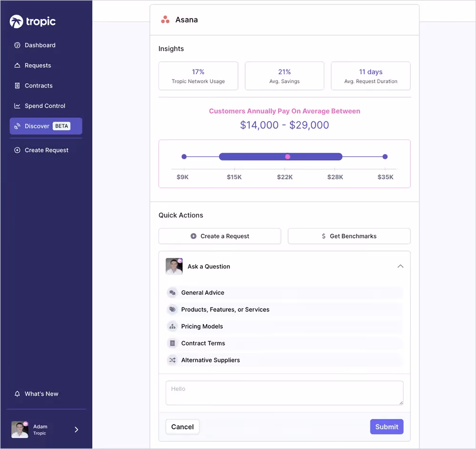
Task: Click the 21% Avg. Savings card
Action: [285, 76]
